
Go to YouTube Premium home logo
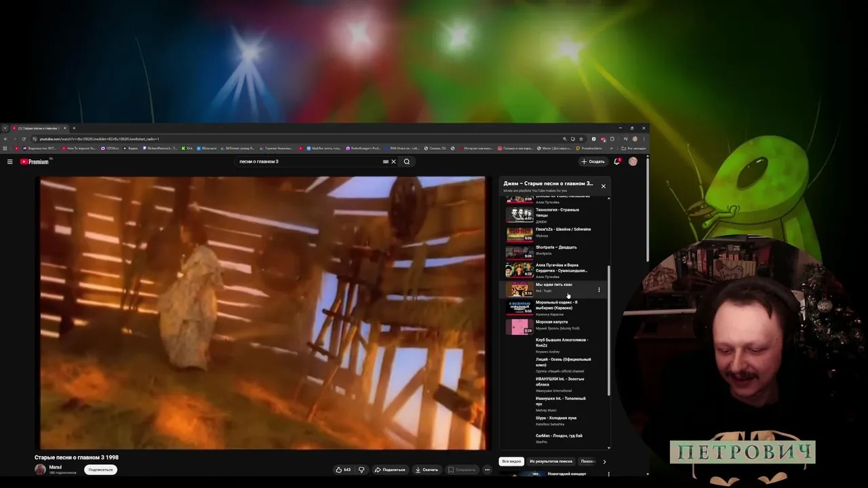click(x=34, y=161)
